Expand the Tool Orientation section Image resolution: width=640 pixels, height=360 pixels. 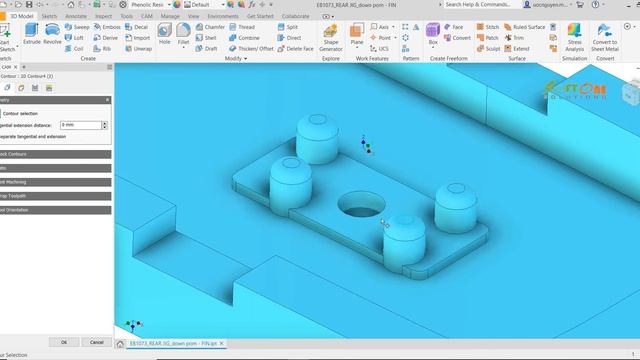coord(55,210)
